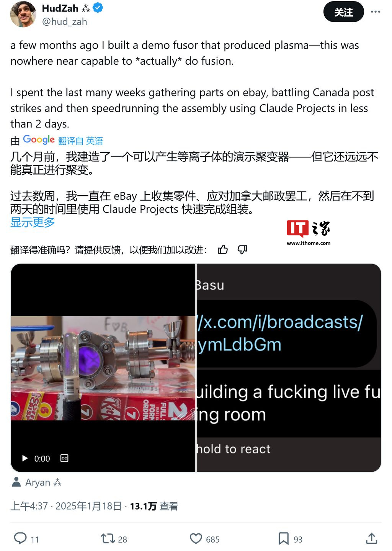This screenshot has width=392, height=551.
Task: Open HudZah's profile avatar
Action: (x=23, y=14)
